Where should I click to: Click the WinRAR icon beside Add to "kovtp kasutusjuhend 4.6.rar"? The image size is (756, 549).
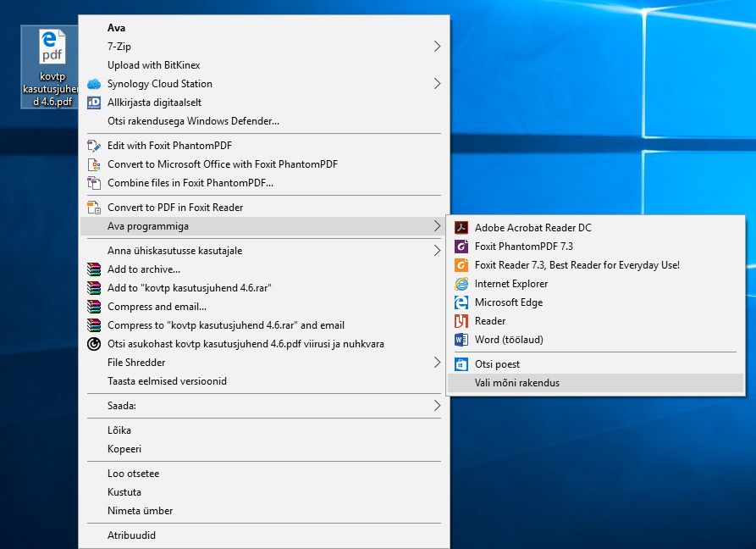point(94,288)
